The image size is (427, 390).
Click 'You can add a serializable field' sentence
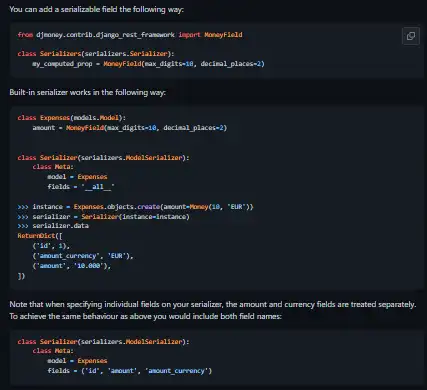click(x=96, y=9)
